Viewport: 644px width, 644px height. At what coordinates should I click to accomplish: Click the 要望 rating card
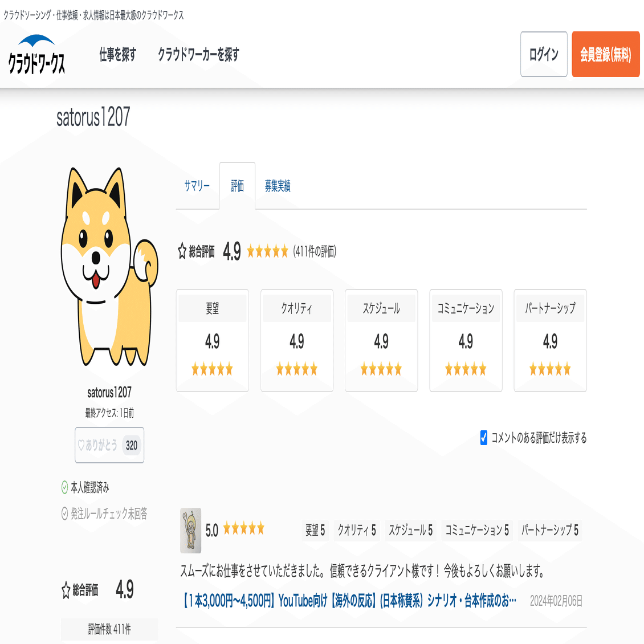pyautogui.click(x=213, y=340)
